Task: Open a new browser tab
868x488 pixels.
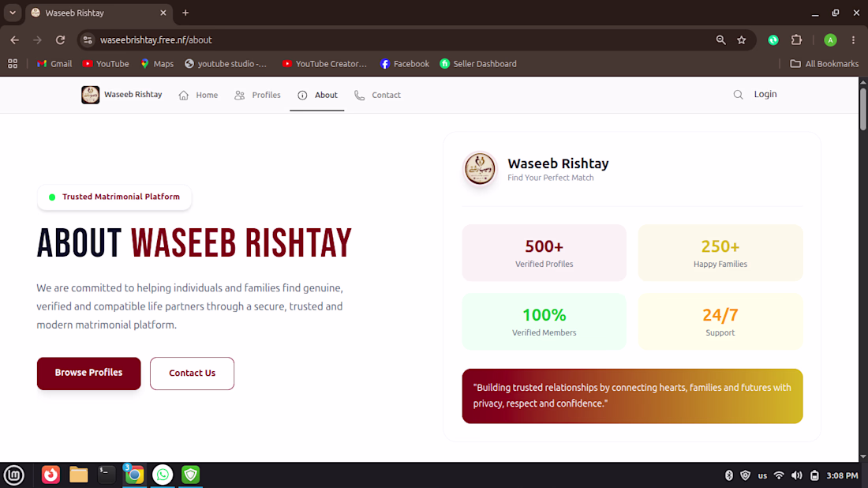Action: point(185,13)
